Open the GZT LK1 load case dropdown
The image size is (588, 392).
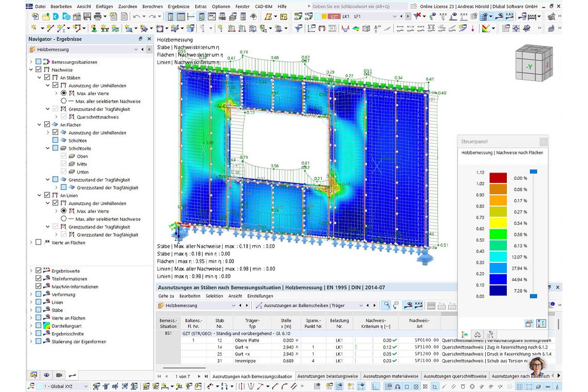click(395, 16)
